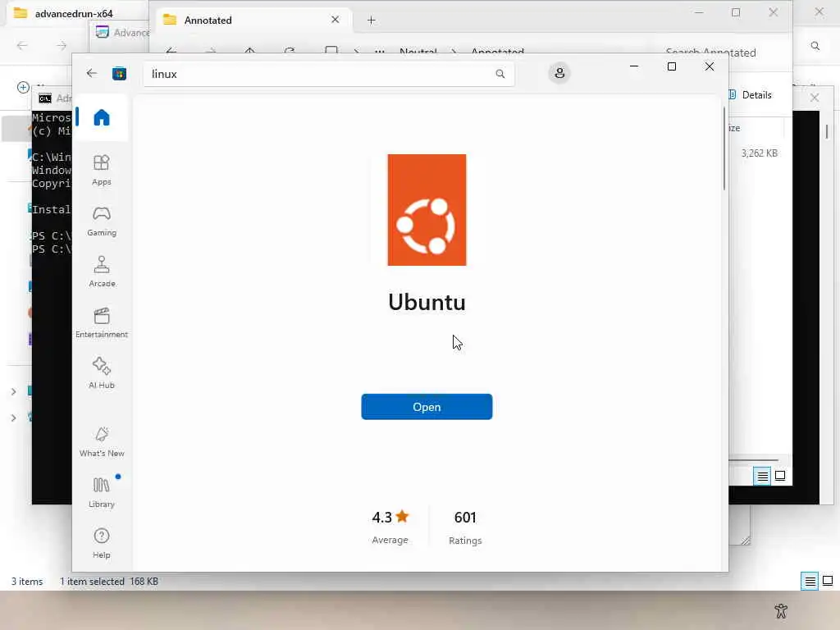840x630 pixels.
Task: Click the Ubuntu app logo
Action: point(427,209)
